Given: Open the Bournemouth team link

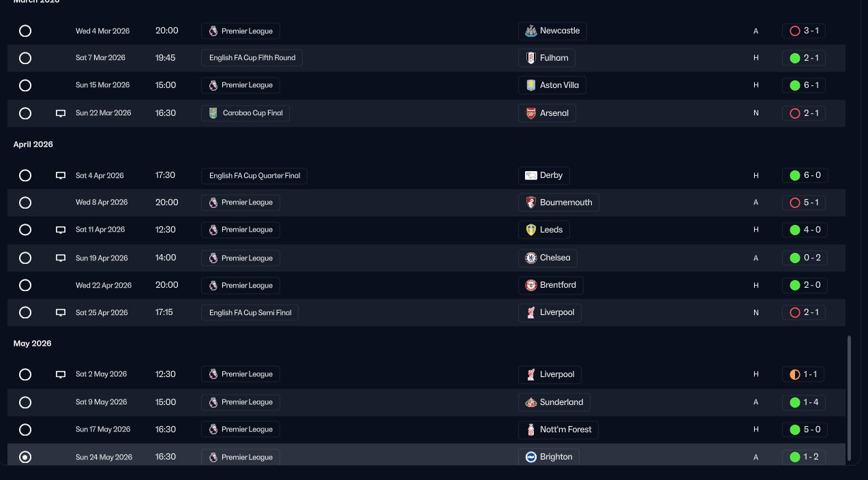Looking at the screenshot, I should (558, 202).
